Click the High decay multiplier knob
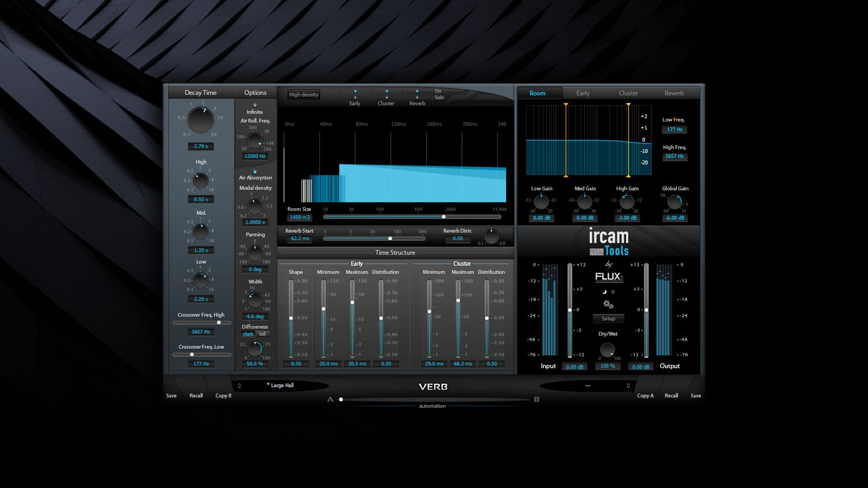 (201, 181)
